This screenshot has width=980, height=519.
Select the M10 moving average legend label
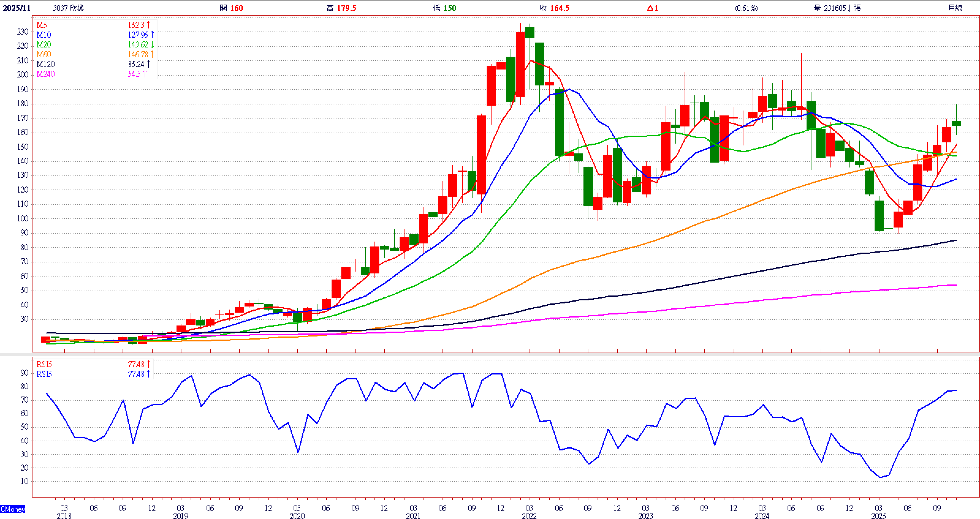click(44, 35)
